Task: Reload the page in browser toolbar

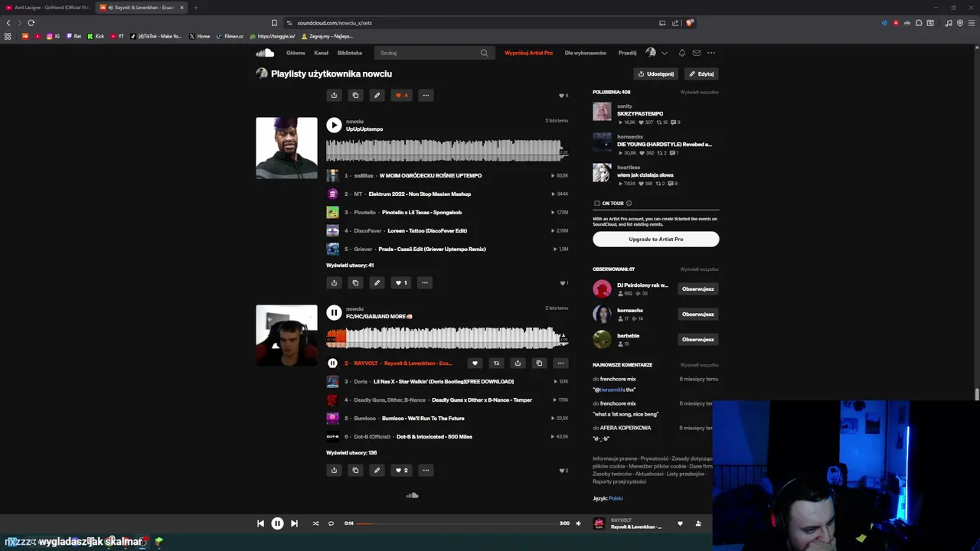Action: tap(31, 23)
